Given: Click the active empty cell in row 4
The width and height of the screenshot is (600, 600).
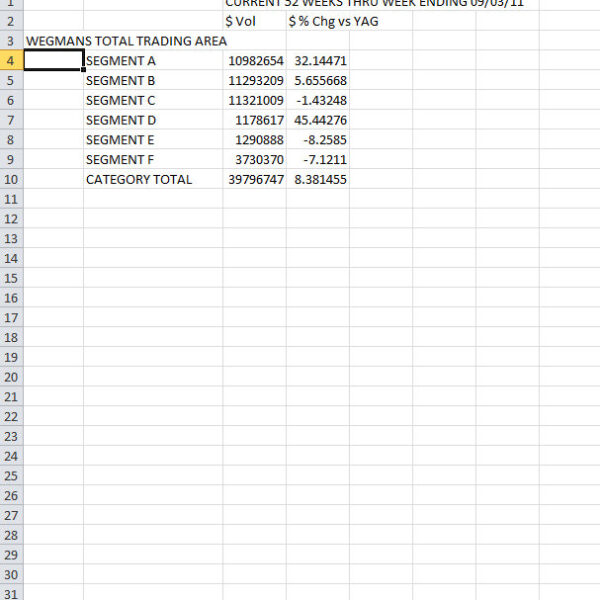Looking at the screenshot, I should pos(54,60).
